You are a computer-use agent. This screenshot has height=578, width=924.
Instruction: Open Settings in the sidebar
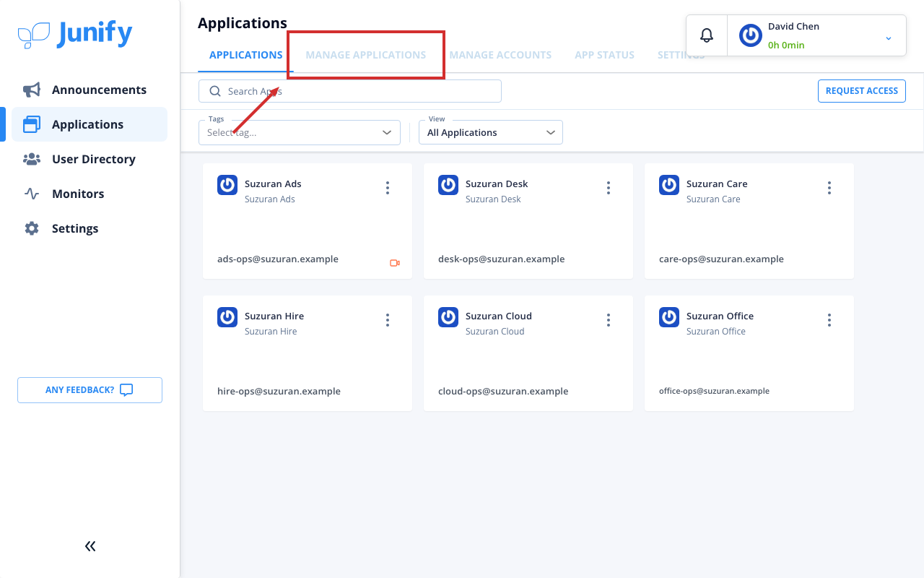(90, 228)
